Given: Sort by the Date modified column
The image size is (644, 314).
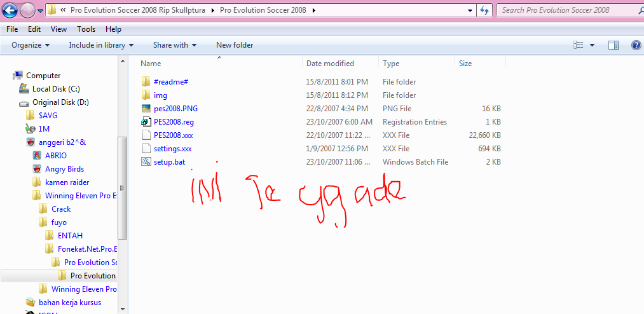Looking at the screenshot, I should coord(330,64).
